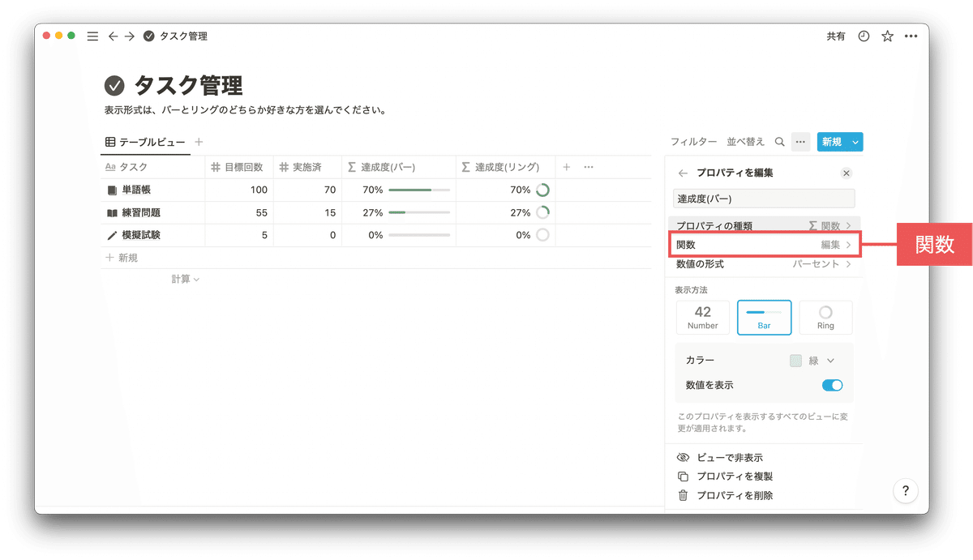Screen dimensions: 973x560
Task: Open the フィルター filter option
Action: click(x=693, y=142)
